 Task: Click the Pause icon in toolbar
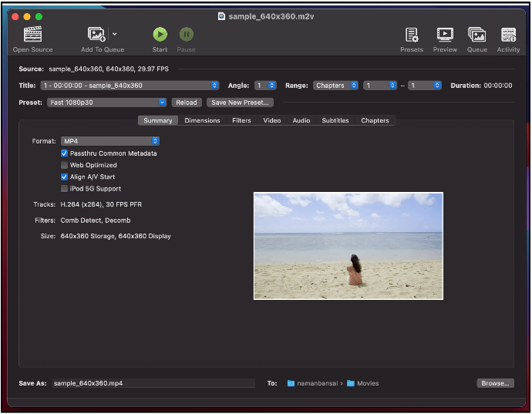[x=186, y=35]
